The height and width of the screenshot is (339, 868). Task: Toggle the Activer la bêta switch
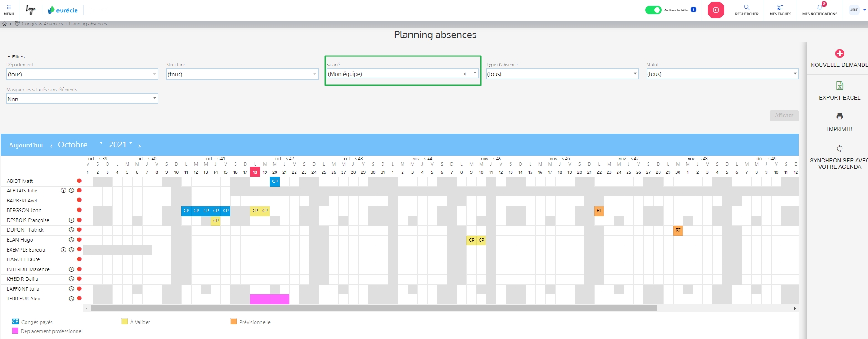pos(653,10)
